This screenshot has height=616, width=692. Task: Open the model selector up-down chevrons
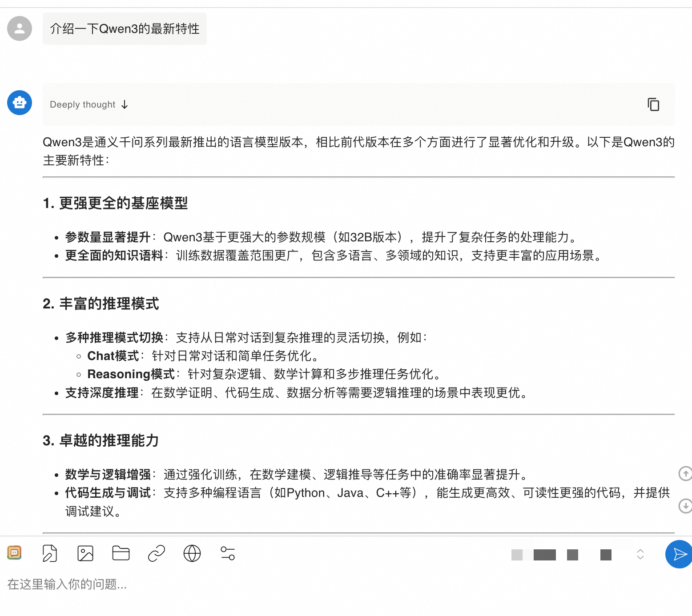(640, 554)
